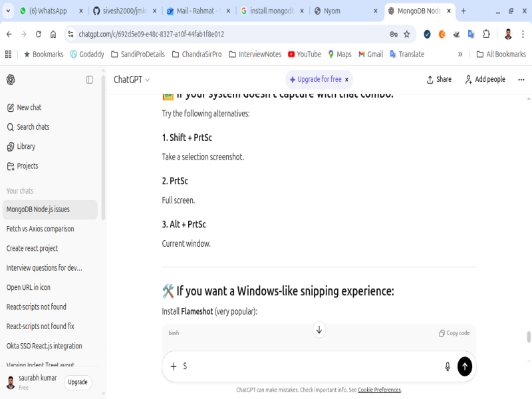Send the message with the arrow button
532x399 pixels.
pos(465,366)
